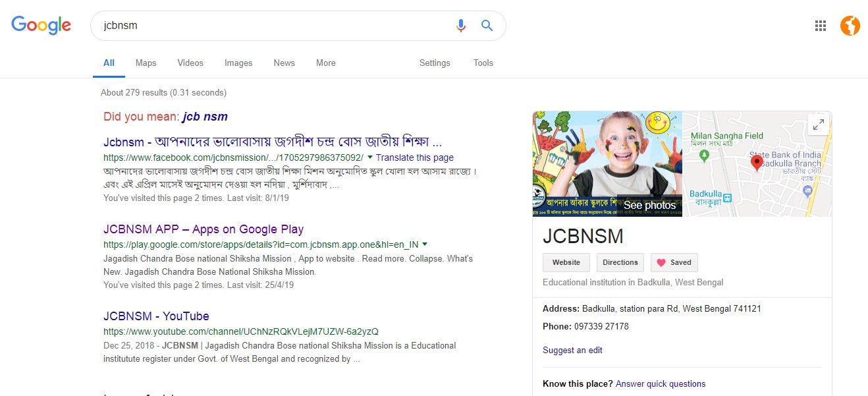Open the More search menu
Image resolution: width=868 pixels, height=396 pixels.
(x=325, y=63)
